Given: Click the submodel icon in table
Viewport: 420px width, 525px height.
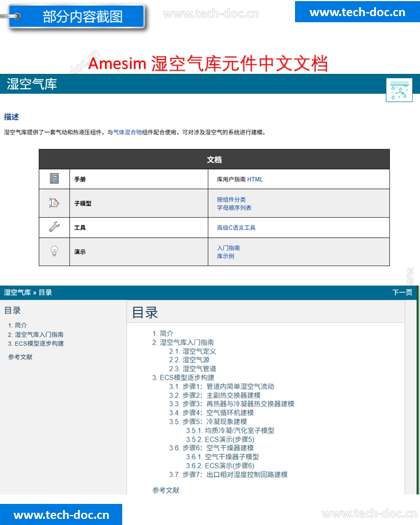Looking at the screenshot, I should [x=54, y=203].
